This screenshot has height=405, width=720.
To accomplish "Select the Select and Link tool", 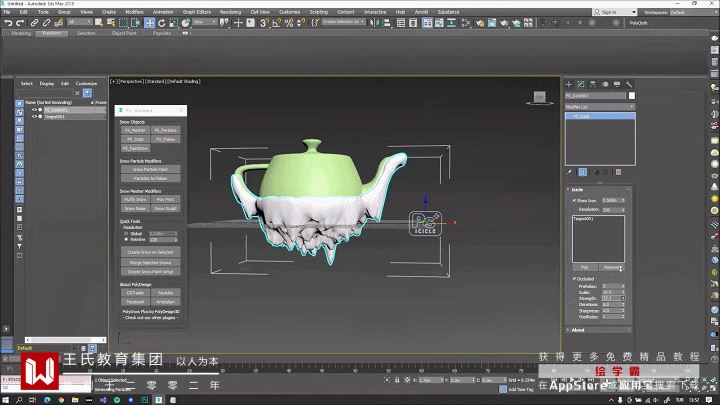I will pos(34,22).
